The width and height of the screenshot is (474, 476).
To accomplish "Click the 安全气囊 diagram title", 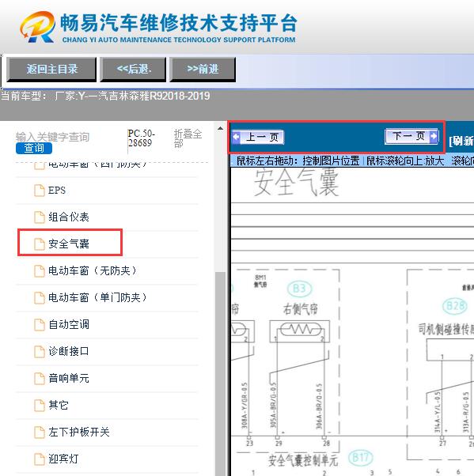I will click(x=296, y=182).
